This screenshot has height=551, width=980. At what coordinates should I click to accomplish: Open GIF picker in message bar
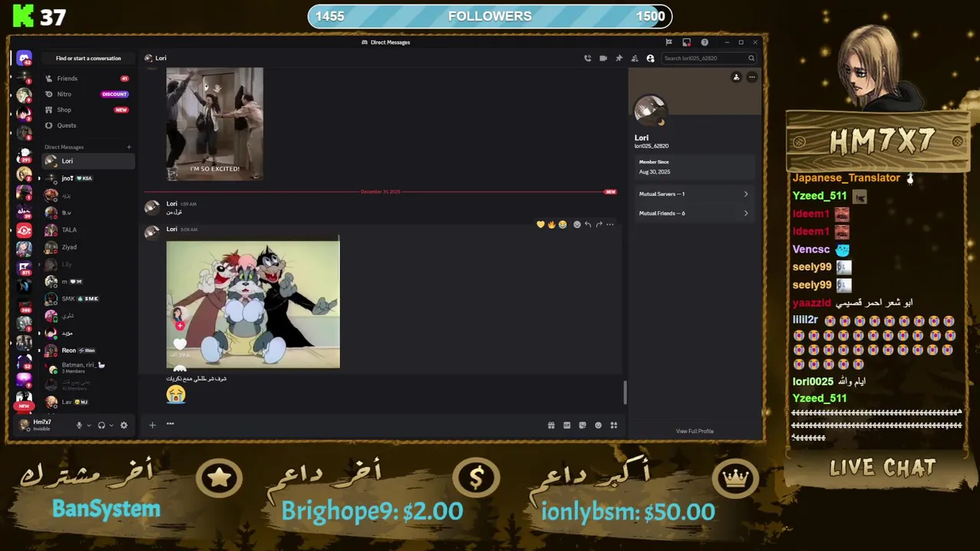(x=567, y=425)
